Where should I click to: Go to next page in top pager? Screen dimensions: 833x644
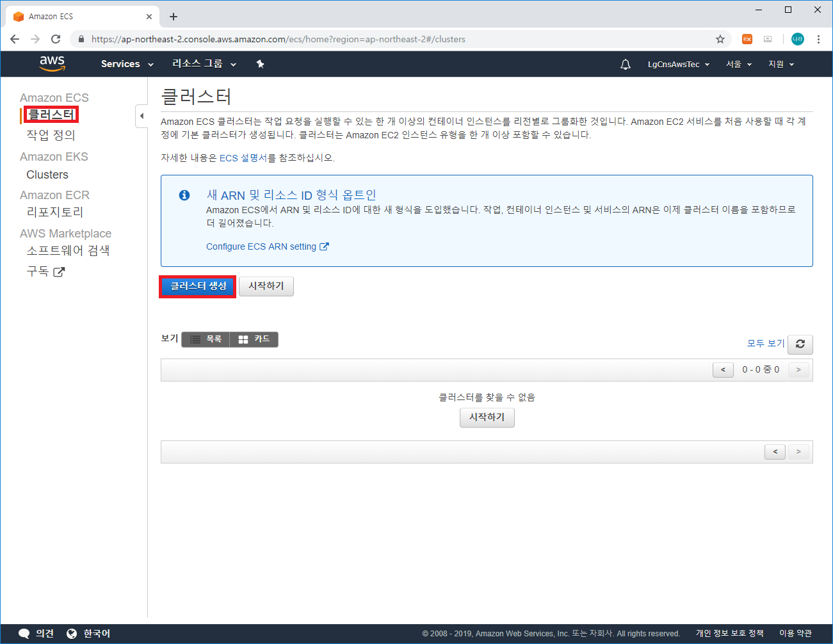tap(798, 370)
